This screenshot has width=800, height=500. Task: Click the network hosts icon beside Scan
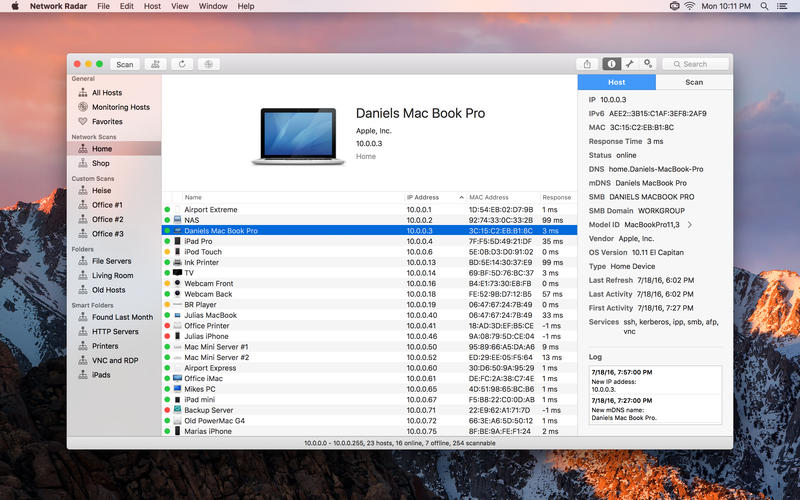coord(154,64)
